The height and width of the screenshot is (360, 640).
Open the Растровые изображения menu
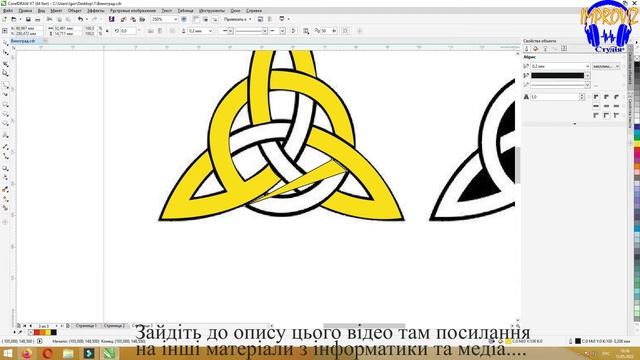click(133, 11)
